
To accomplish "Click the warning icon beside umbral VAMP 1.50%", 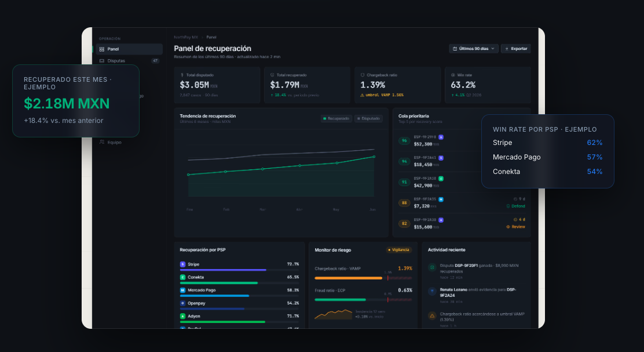I will point(363,95).
